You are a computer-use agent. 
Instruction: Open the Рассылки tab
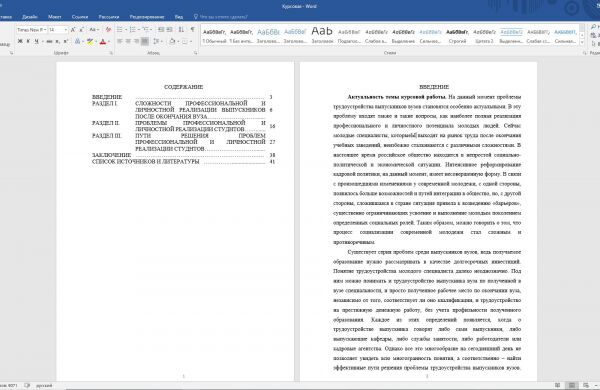pos(109,17)
